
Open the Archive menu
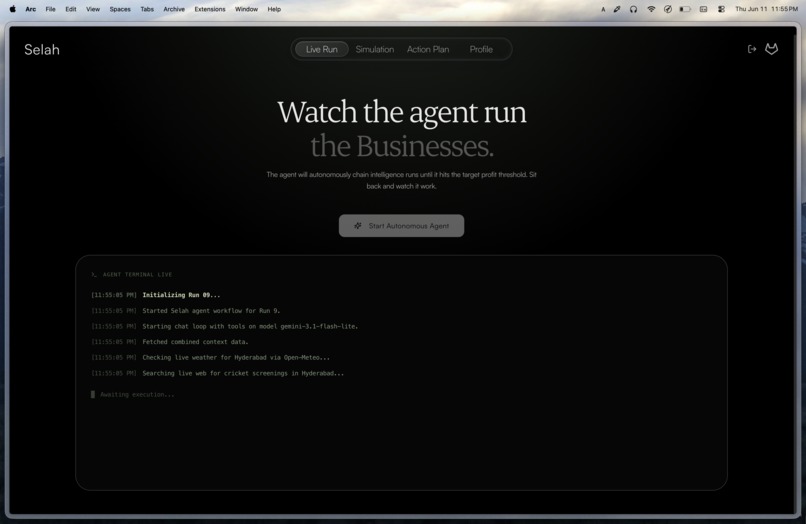[174, 9]
